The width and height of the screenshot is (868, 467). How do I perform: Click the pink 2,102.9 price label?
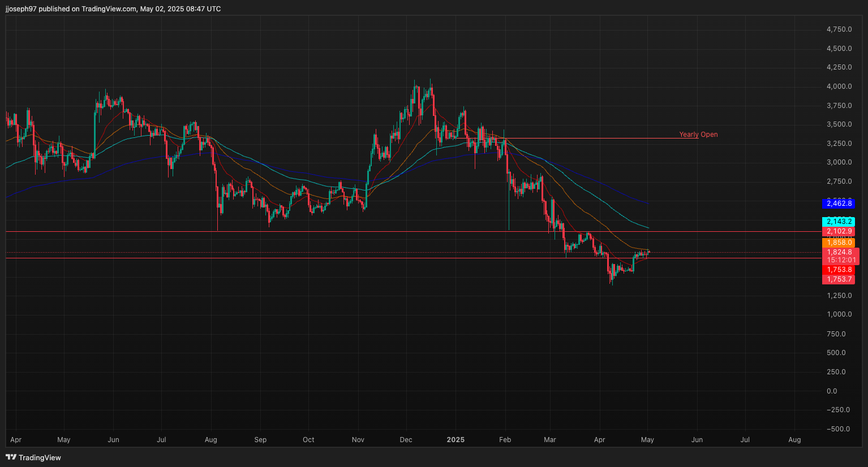point(839,231)
